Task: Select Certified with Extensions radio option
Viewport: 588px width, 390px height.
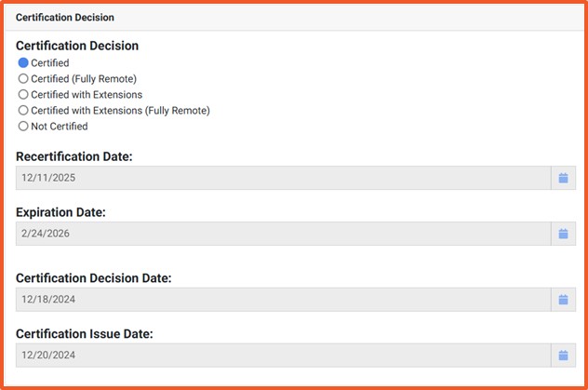Action: click(x=23, y=94)
